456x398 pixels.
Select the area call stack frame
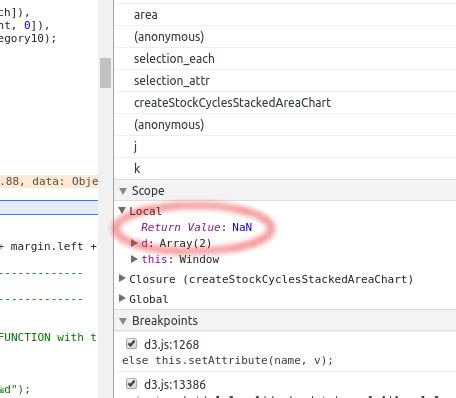click(285, 15)
